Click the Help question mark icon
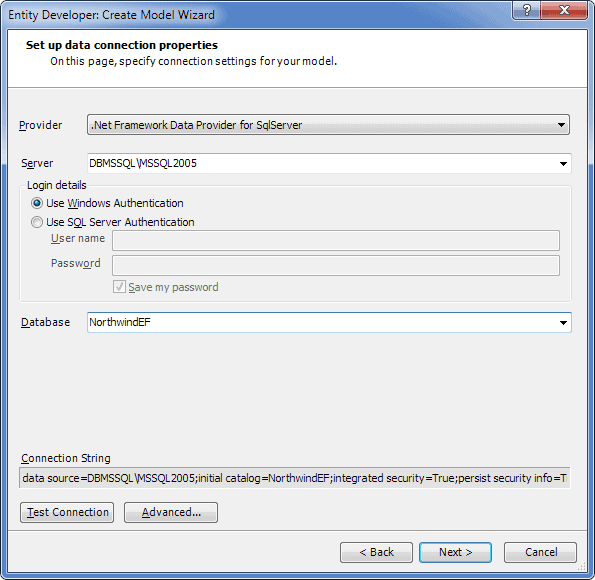595x580 pixels. 526,10
